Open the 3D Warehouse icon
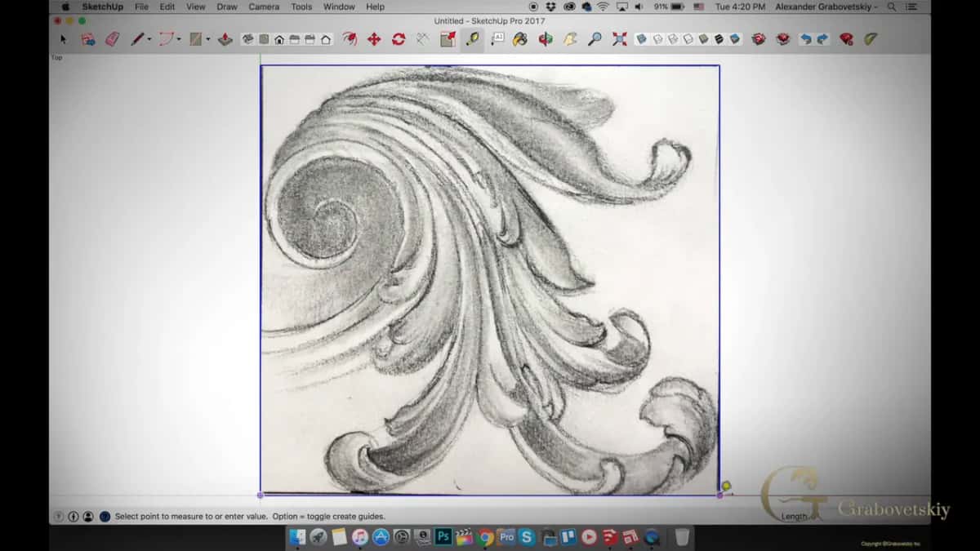 click(759, 39)
